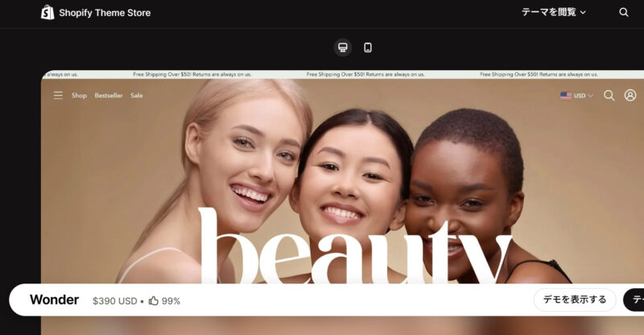Click the Wonder theme title
Screen dimensions: 644x335
coord(54,300)
